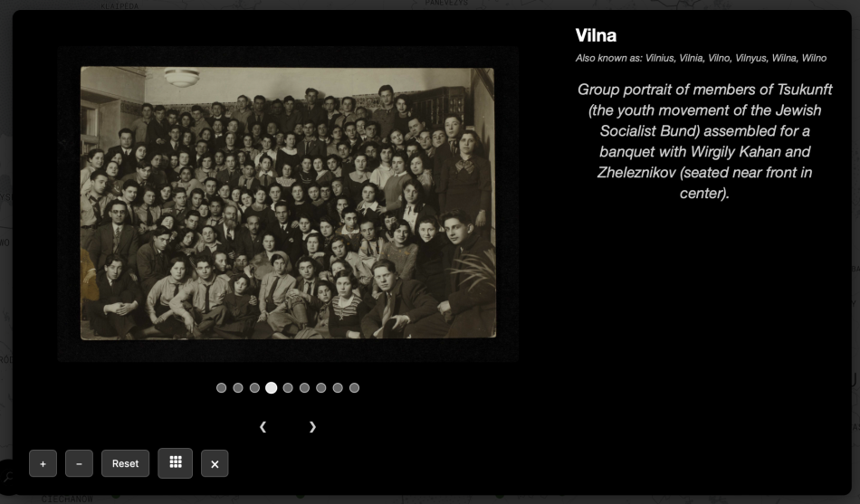Select the seventh slide dot

click(x=320, y=388)
